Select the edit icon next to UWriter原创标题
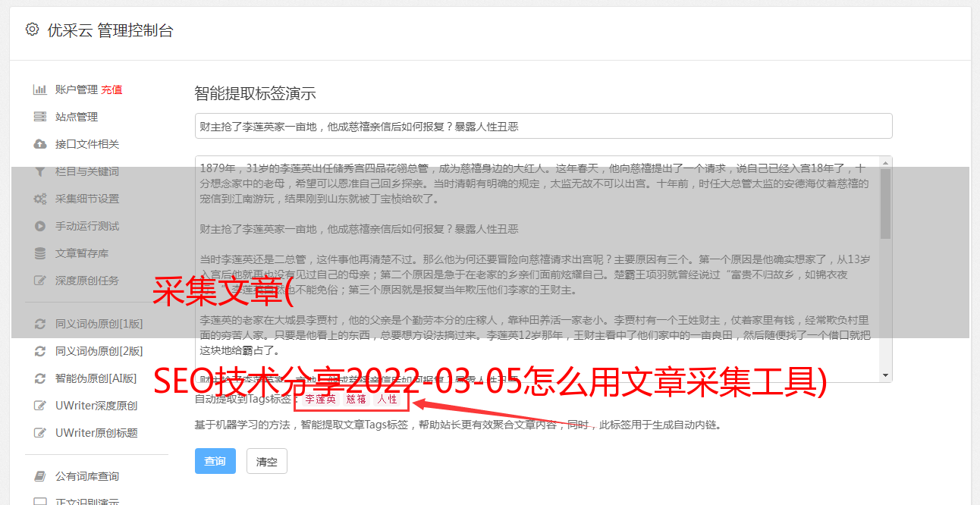This screenshot has height=505, width=980. coord(40,433)
